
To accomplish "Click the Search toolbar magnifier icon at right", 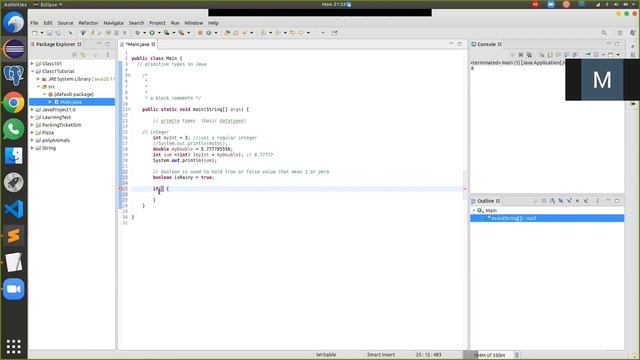I will 604,33.
